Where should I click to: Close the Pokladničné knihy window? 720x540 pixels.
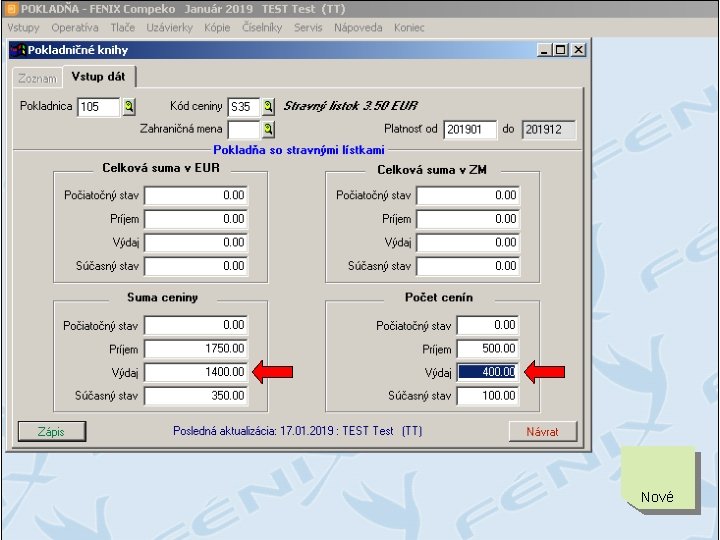click(578, 50)
